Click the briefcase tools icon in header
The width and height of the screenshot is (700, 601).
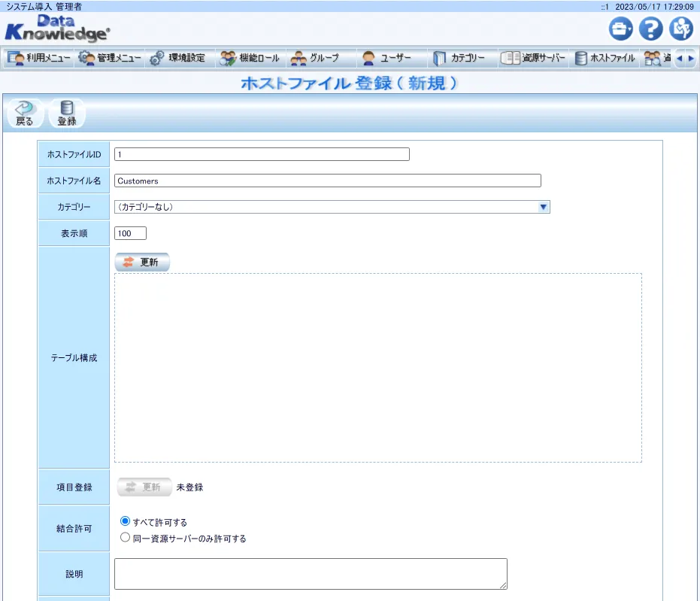point(620,29)
